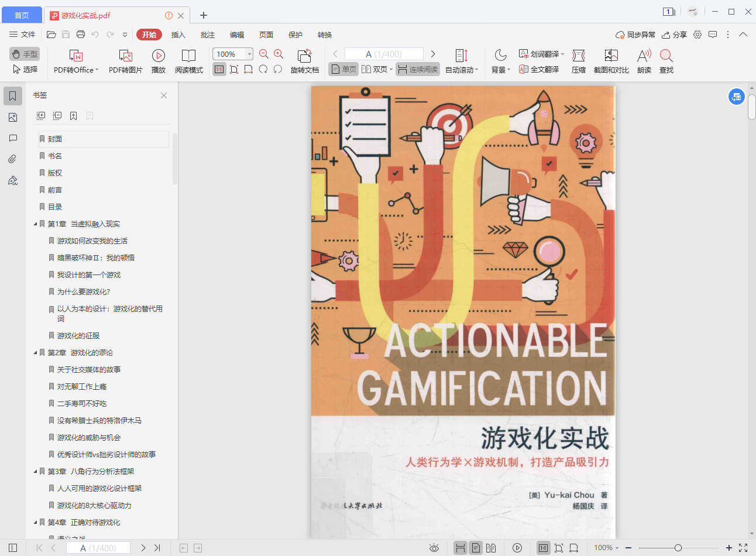Image resolution: width=756 pixels, height=556 pixels.
Task: Open the thumbnails sidebar panel icon
Action: point(13,118)
